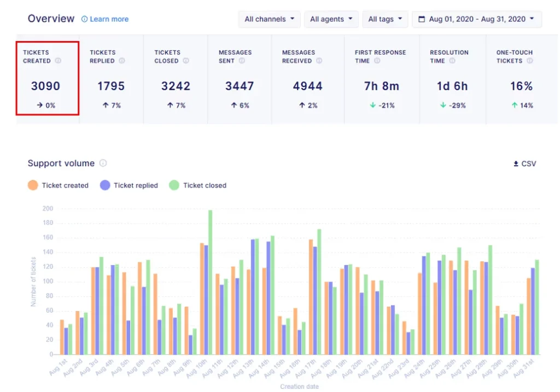This screenshot has height=392, width=560.
Task: Toggle the Ticket closed legend series
Action: (198, 185)
